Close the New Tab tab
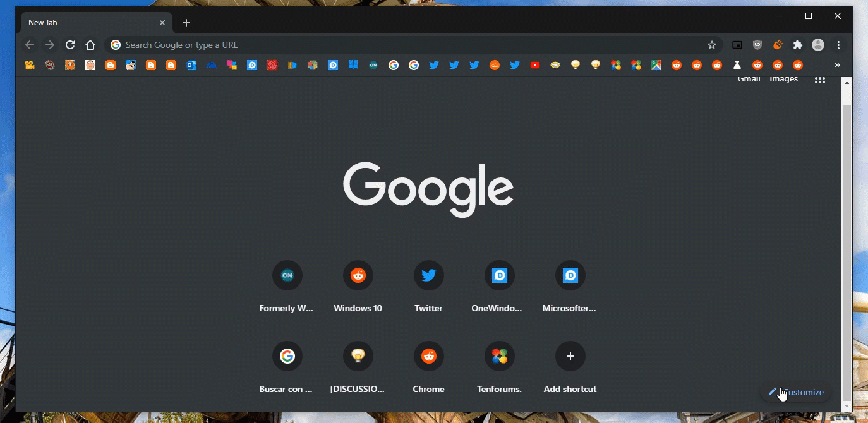The height and width of the screenshot is (423, 868). (162, 23)
